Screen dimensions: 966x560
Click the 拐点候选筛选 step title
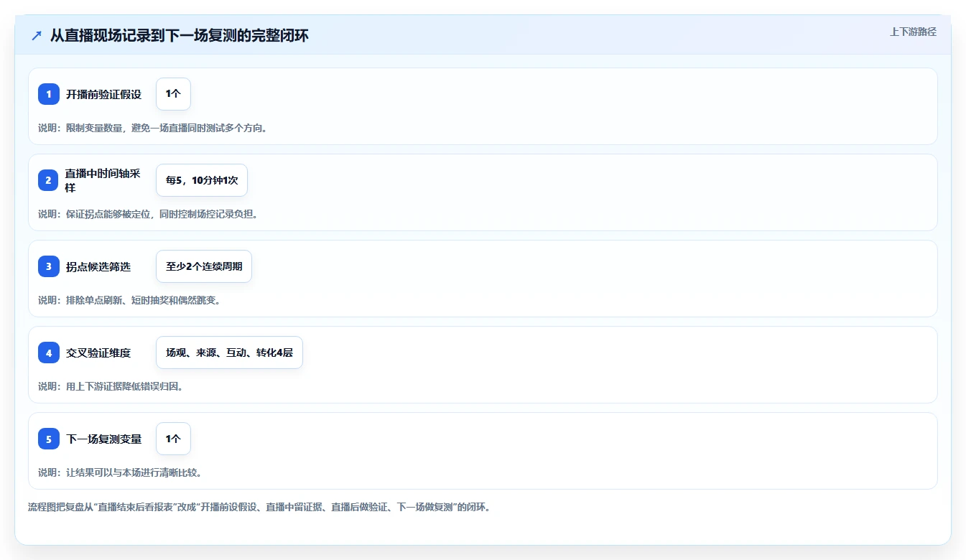coord(98,266)
